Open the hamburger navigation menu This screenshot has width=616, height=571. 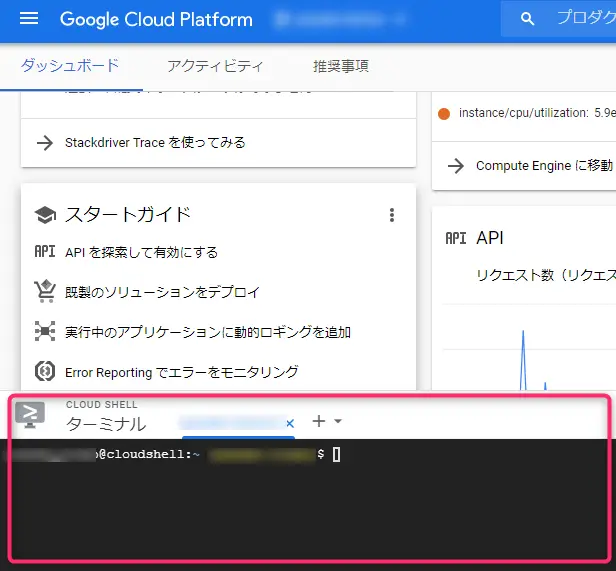[x=29, y=18]
